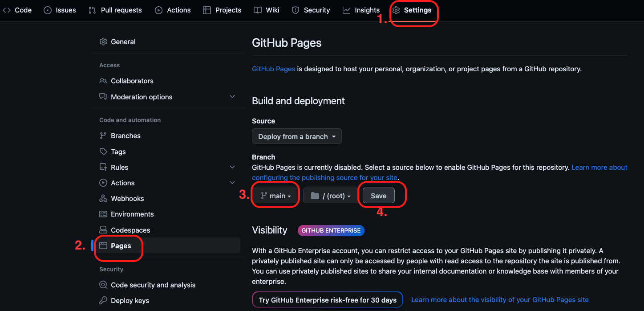Open the Security tab in top nav
Screen dimensions: 644x311
click(x=311, y=10)
